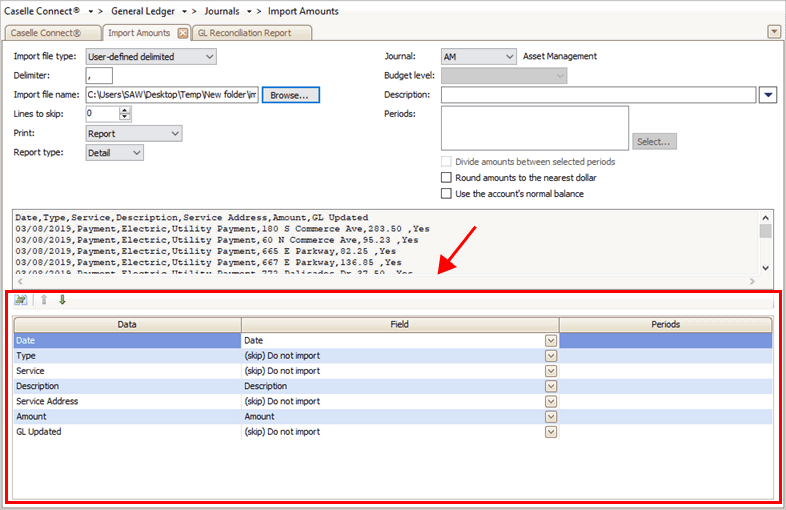Click the import mapping icon above the grid
The height and width of the screenshot is (510, 786).
coord(20,300)
